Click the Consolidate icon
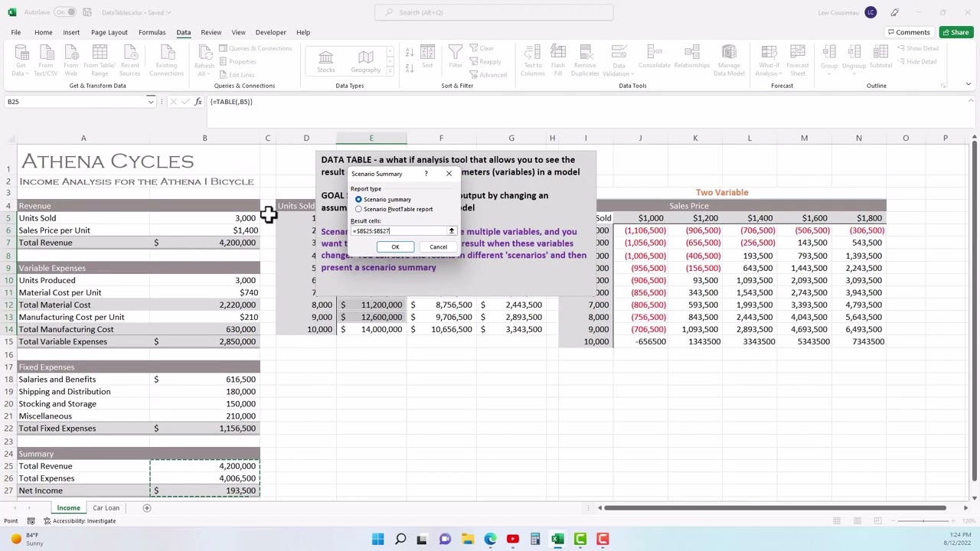This screenshot has width=980, height=551. [x=654, y=57]
